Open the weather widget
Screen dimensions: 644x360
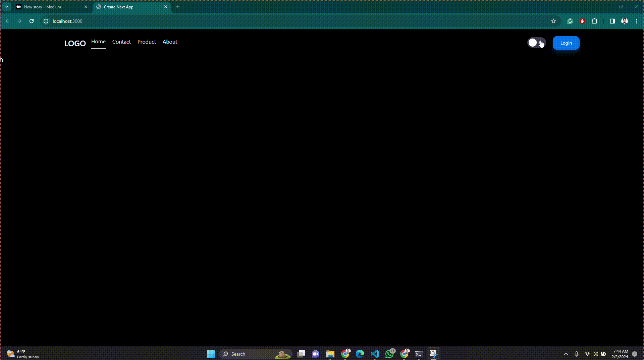point(23,354)
